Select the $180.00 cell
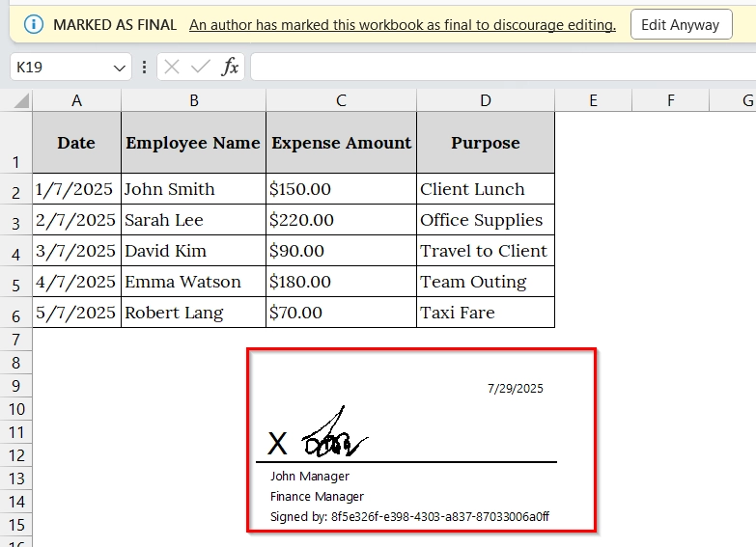Image resolution: width=756 pixels, height=547 pixels. tap(341, 282)
